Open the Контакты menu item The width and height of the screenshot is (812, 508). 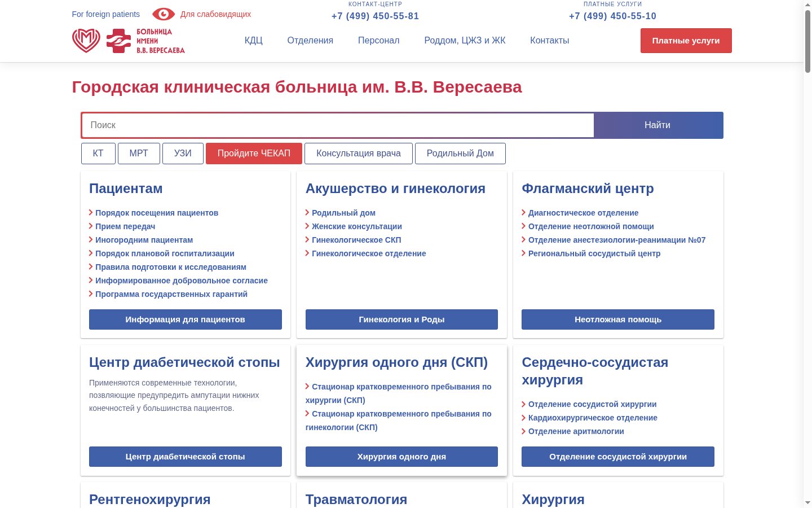pyautogui.click(x=550, y=41)
